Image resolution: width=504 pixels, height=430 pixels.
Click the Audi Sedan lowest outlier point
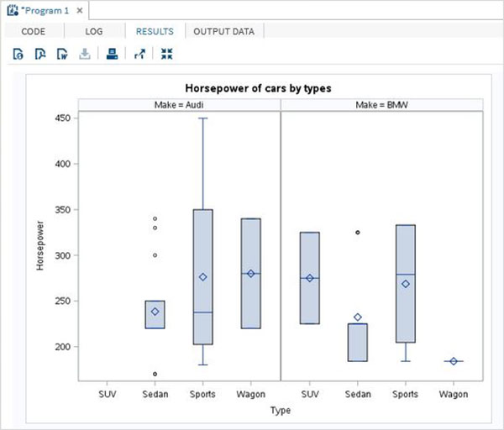[155, 374]
